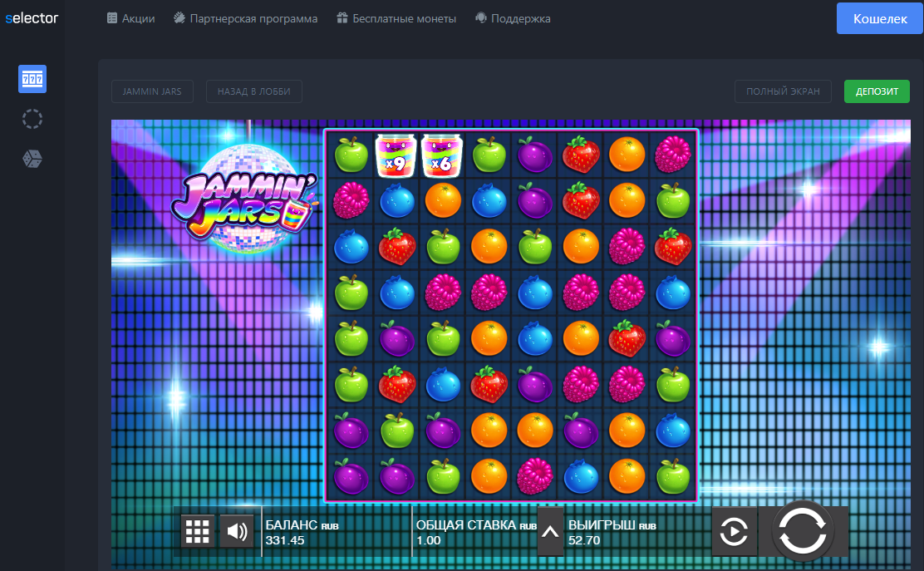Open the Акции menu item
Viewport: 924px width, 571px height.
tap(130, 18)
